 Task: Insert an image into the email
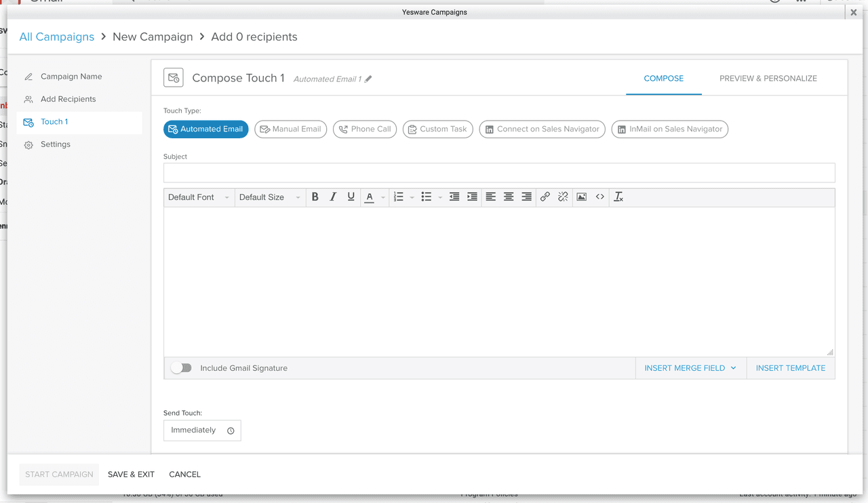[x=582, y=197]
